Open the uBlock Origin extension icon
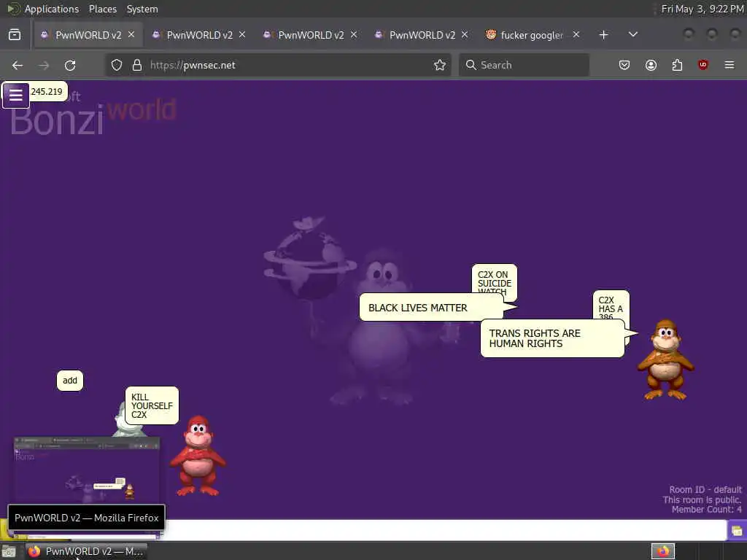The width and height of the screenshot is (747, 560). click(x=703, y=65)
